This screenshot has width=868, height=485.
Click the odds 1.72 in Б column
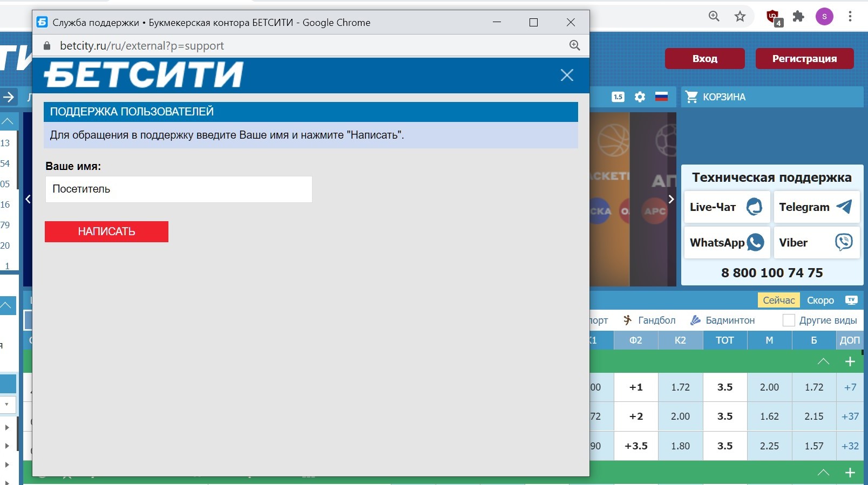pos(814,387)
